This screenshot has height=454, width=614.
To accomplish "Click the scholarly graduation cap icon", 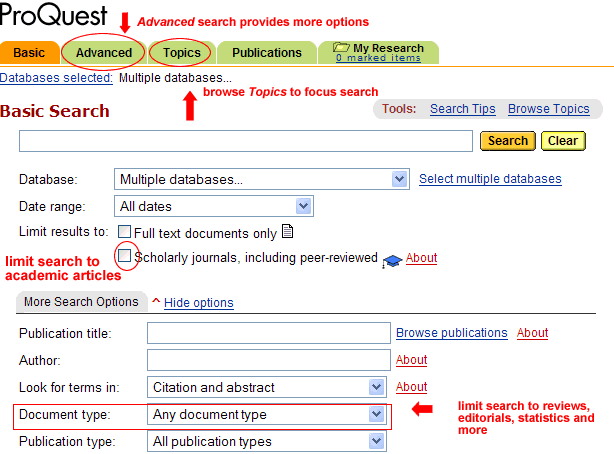I will (x=392, y=261).
